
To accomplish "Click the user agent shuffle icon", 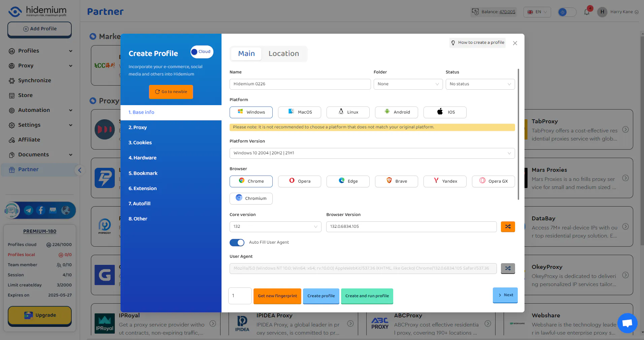I will click(508, 269).
